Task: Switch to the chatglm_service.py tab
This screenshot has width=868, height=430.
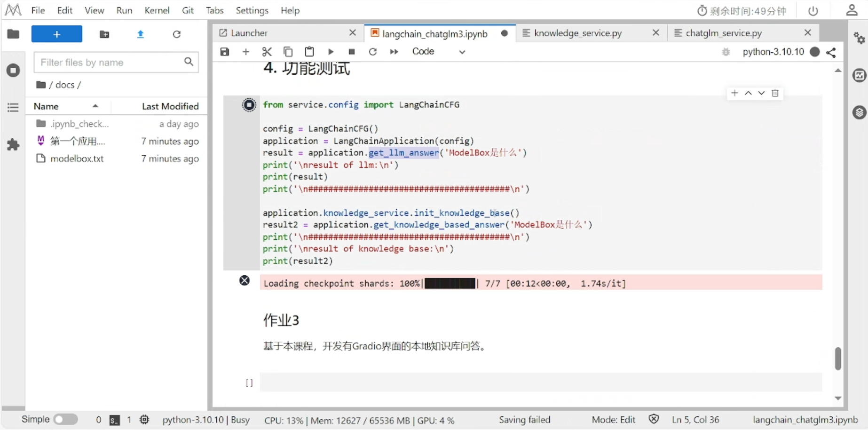Action: [x=724, y=33]
